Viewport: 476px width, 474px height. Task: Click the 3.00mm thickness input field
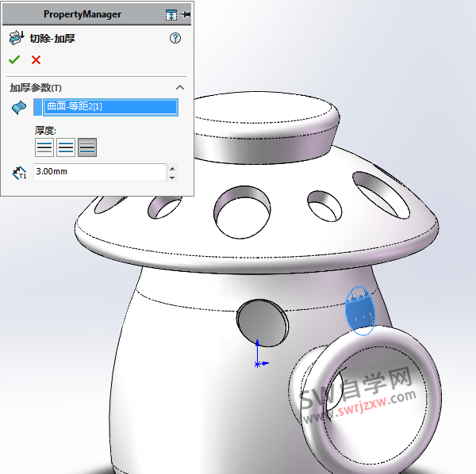coord(99,172)
